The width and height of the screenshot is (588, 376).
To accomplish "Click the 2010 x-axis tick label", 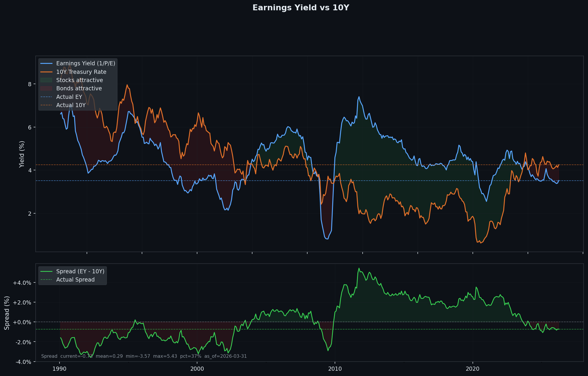I will click(x=335, y=369).
